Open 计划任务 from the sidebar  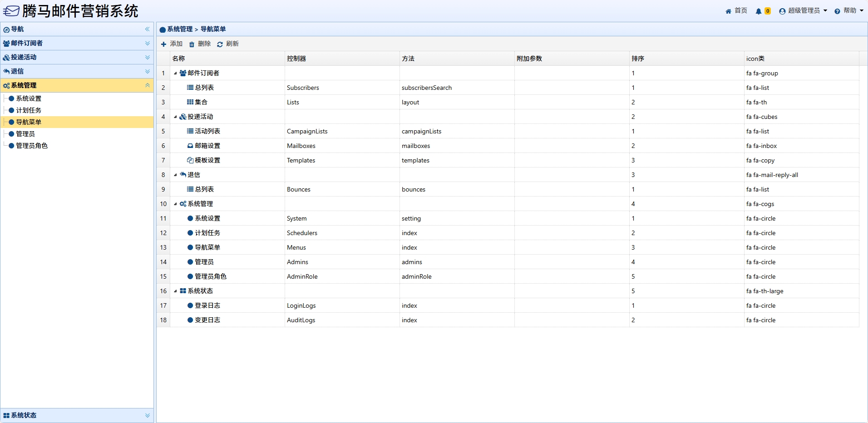29,110
